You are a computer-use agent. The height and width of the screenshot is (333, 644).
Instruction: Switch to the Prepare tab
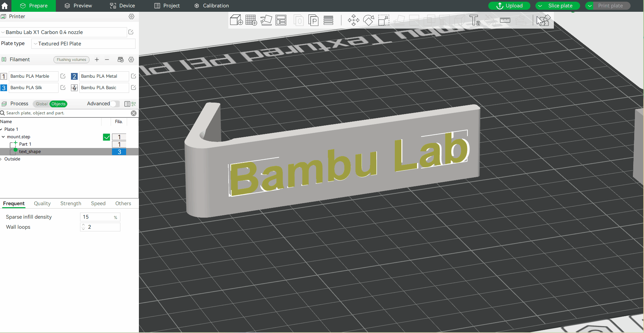tap(34, 6)
